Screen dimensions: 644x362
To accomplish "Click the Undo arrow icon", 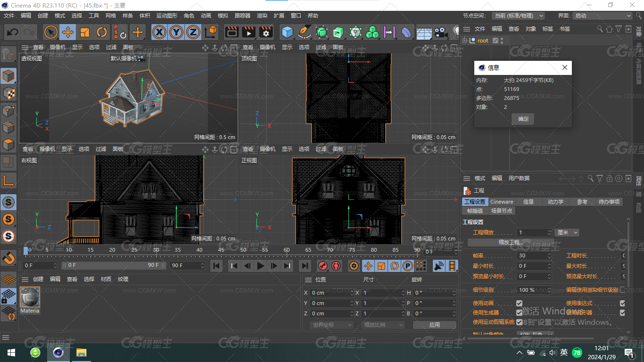I will coord(13,32).
